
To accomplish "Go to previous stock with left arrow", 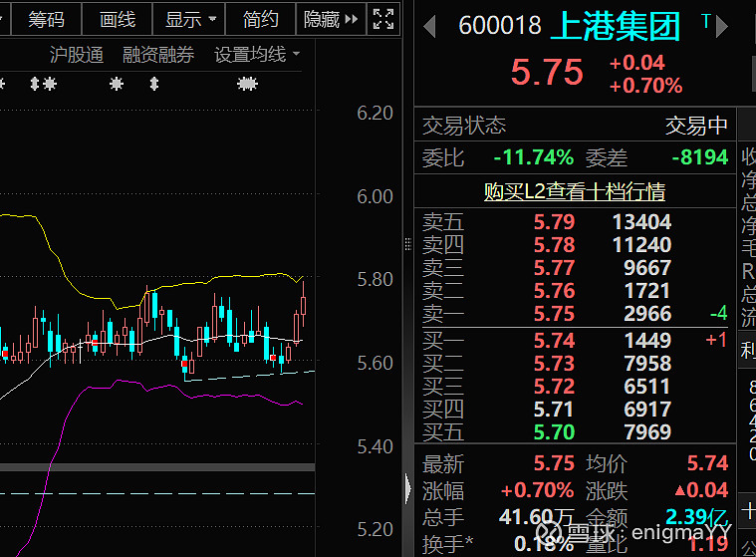I will (429, 27).
